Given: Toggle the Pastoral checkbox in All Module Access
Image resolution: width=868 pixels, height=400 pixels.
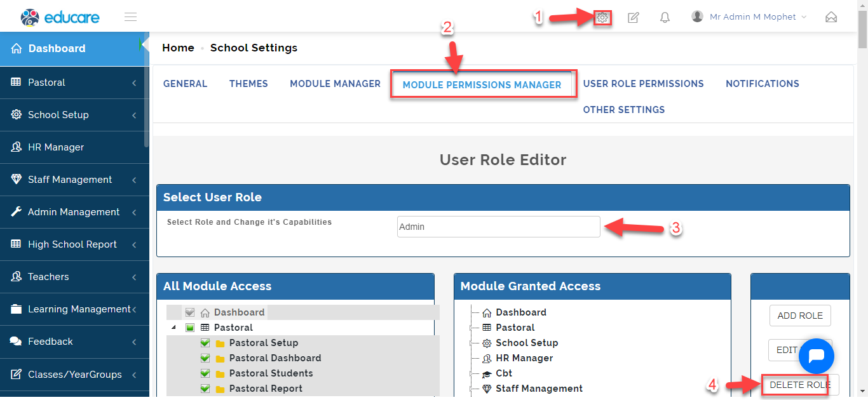Looking at the screenshot, I should 190,328.
